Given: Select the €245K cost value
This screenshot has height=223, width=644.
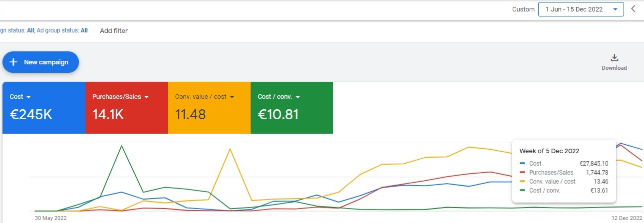Looking at the screenshot, I should click(31, 115).
